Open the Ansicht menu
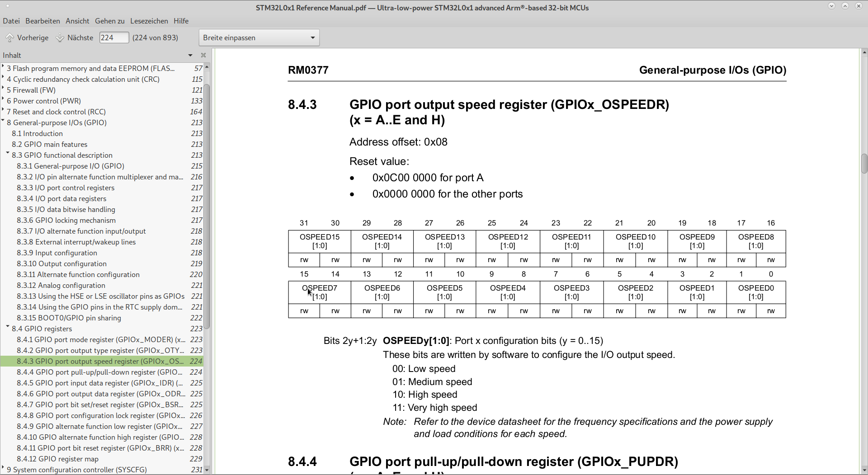 click(77, 21)
